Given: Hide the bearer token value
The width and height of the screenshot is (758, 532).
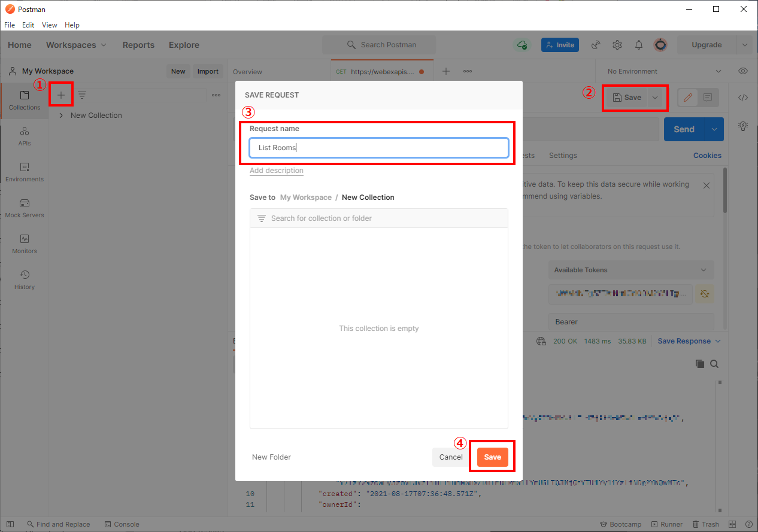Looking at the screenshot, I should click(x=704, y=294).
